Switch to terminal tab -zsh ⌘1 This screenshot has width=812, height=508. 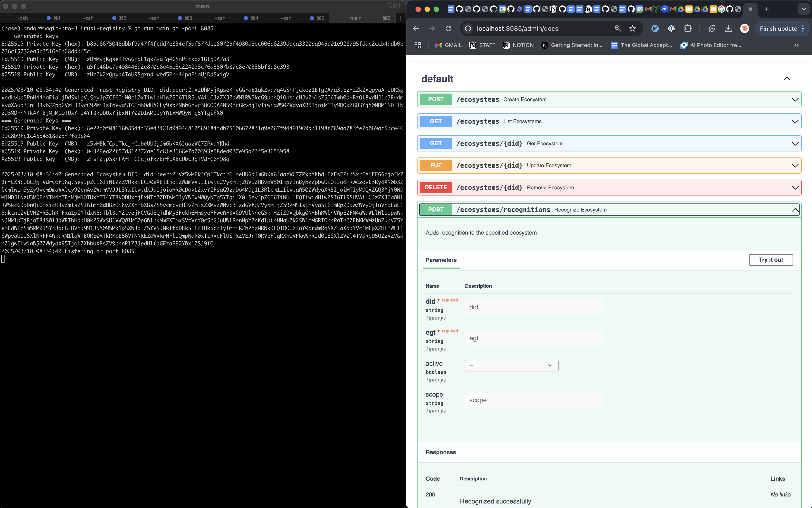pyautogui.click(x=33, y=18)
